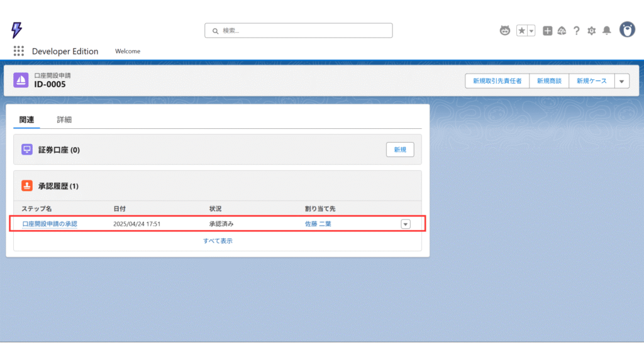
Task: Focus the global search box
Action: (x=299, y=30)
